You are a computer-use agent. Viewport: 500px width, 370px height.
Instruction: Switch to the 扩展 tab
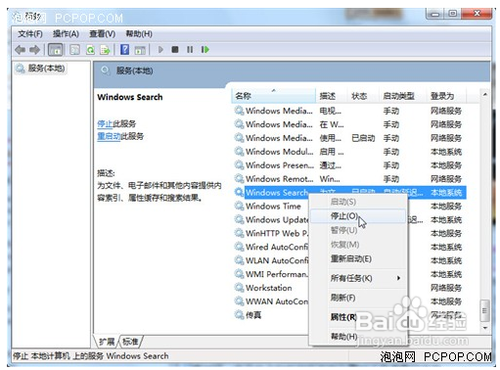[107, 341]
